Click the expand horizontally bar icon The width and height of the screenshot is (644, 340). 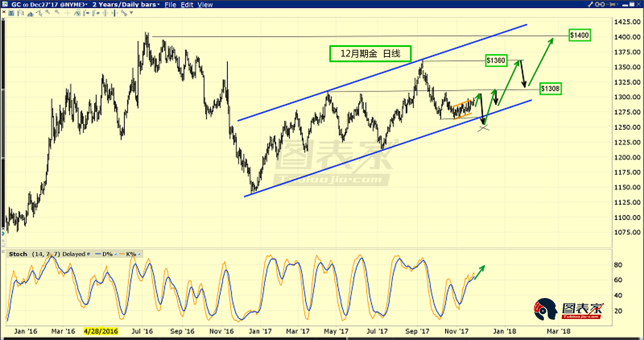[x=105, y=13]
